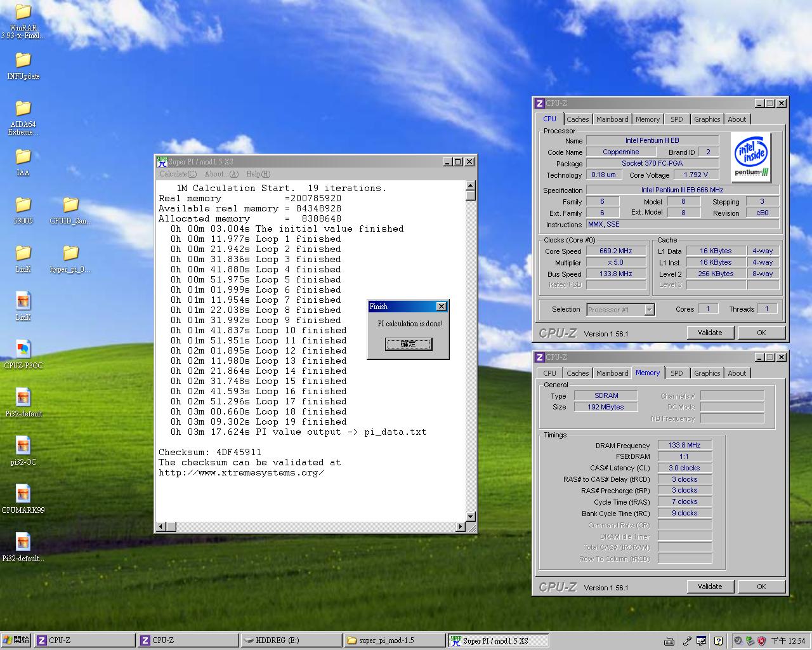
Task: Open the Calculate menu in Super PI
Action: tap(178, 174)
